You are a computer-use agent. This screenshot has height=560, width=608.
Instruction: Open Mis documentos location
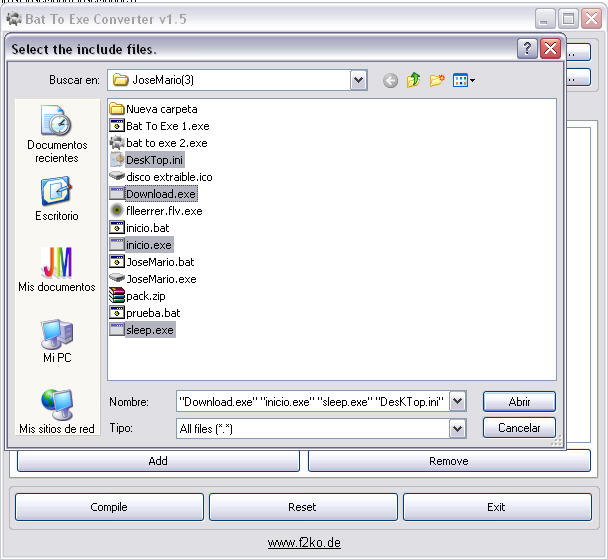tap(57, 270)
